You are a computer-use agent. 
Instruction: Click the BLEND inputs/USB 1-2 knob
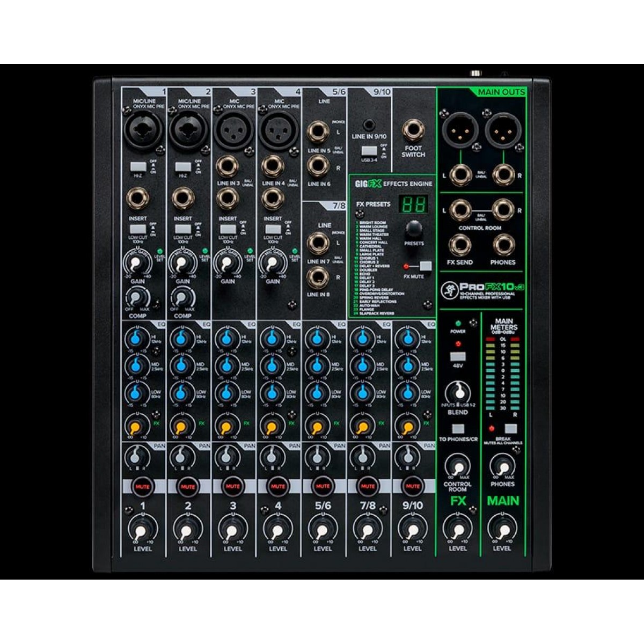tap(458, 392)
